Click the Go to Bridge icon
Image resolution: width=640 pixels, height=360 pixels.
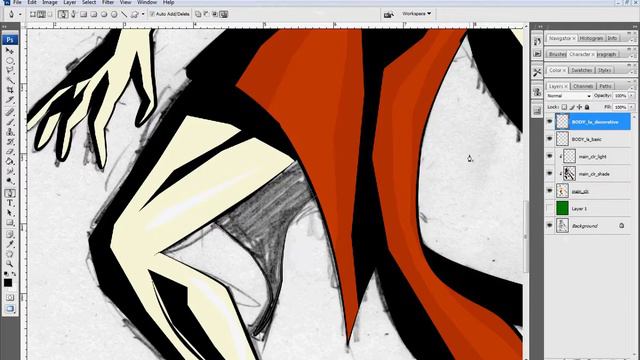[x=389, y=15]
